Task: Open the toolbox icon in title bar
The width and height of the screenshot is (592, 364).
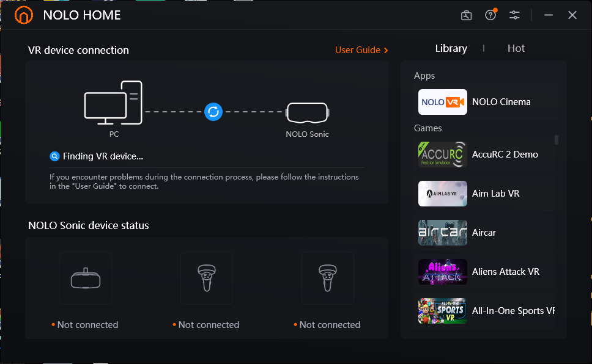Action: (466, 15)
